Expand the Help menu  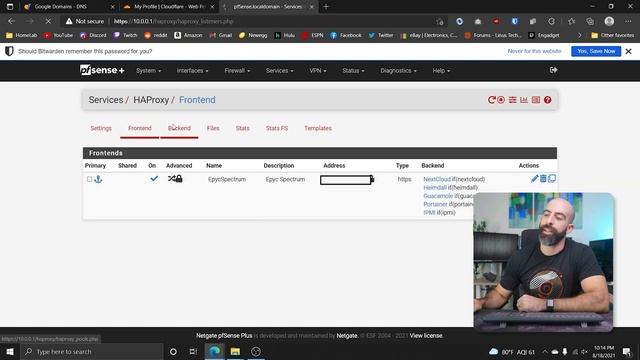coord(441,71)
